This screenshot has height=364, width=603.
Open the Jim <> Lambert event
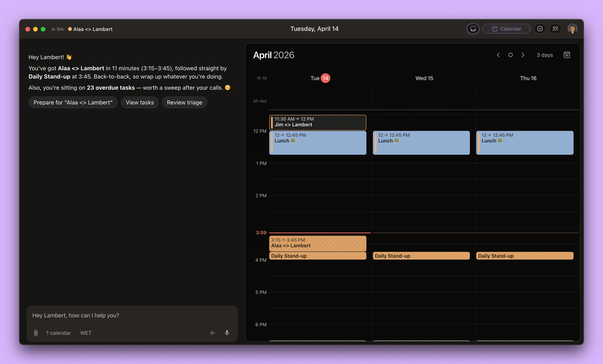coord(318,122)
